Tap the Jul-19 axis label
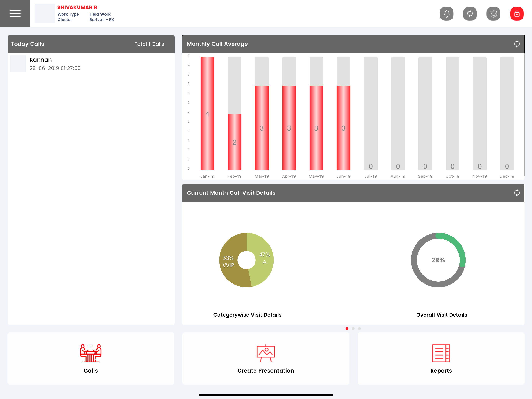Viewport: 532px width, 399px height. click(371, 176)
